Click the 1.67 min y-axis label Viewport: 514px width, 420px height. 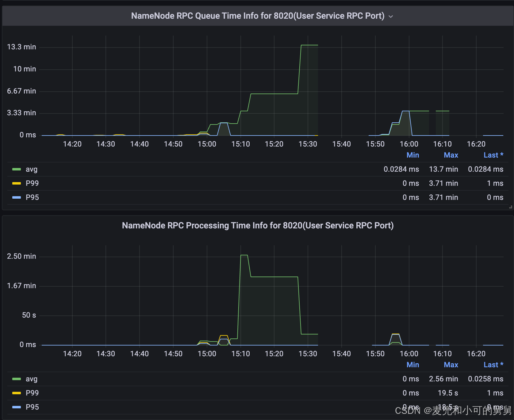point(21,286)
